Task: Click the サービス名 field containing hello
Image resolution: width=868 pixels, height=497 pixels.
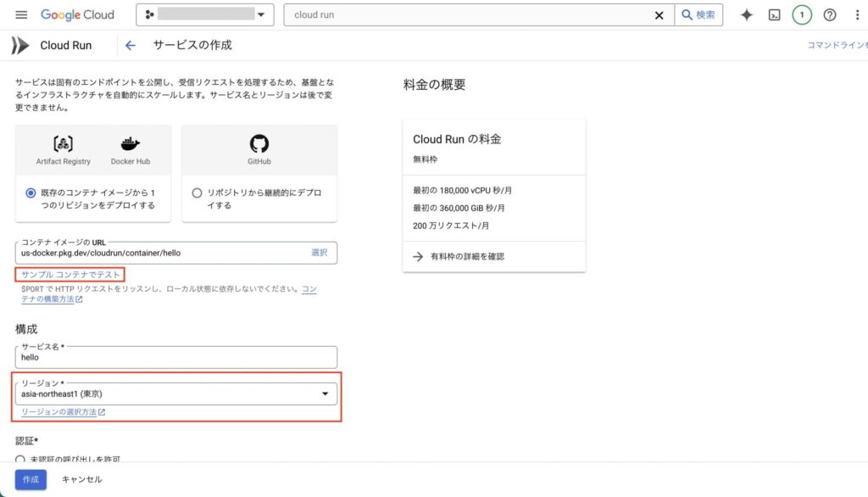Action: coord(176,357)
